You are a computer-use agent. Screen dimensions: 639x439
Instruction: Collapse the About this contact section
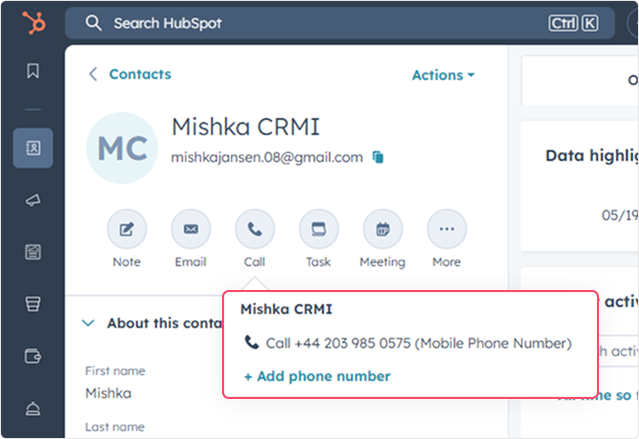(x=88, y=323)
